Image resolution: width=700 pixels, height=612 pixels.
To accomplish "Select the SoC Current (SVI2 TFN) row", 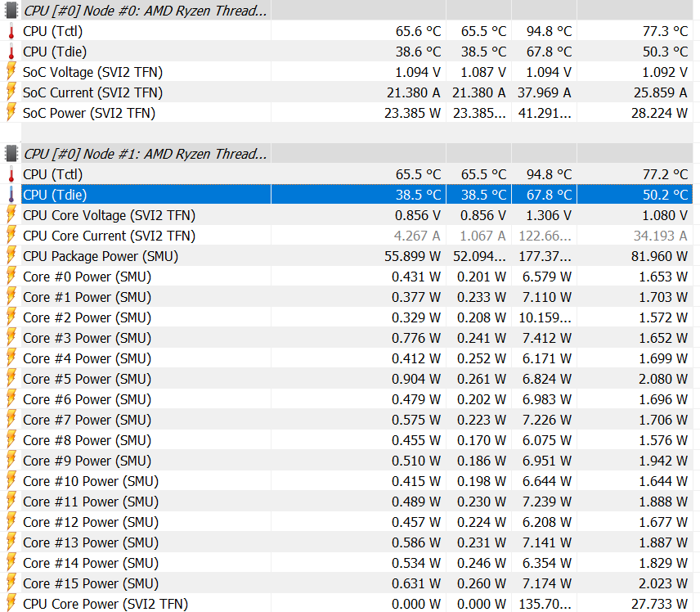I will [92, 92].
